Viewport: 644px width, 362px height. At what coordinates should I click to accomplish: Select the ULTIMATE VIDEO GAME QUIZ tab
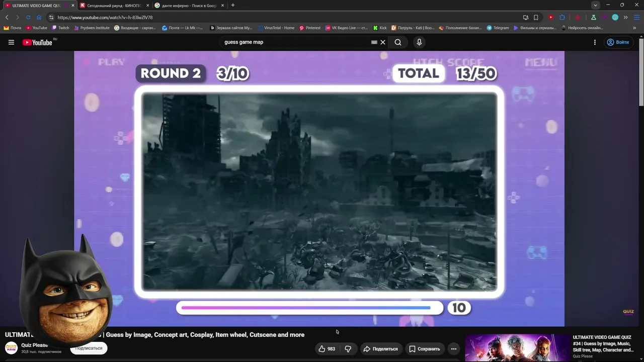(x=39, y=6)
